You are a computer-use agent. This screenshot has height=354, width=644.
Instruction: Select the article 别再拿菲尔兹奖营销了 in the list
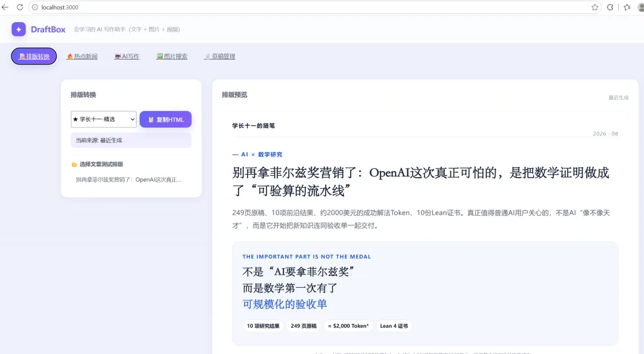[x=129, y=179]
